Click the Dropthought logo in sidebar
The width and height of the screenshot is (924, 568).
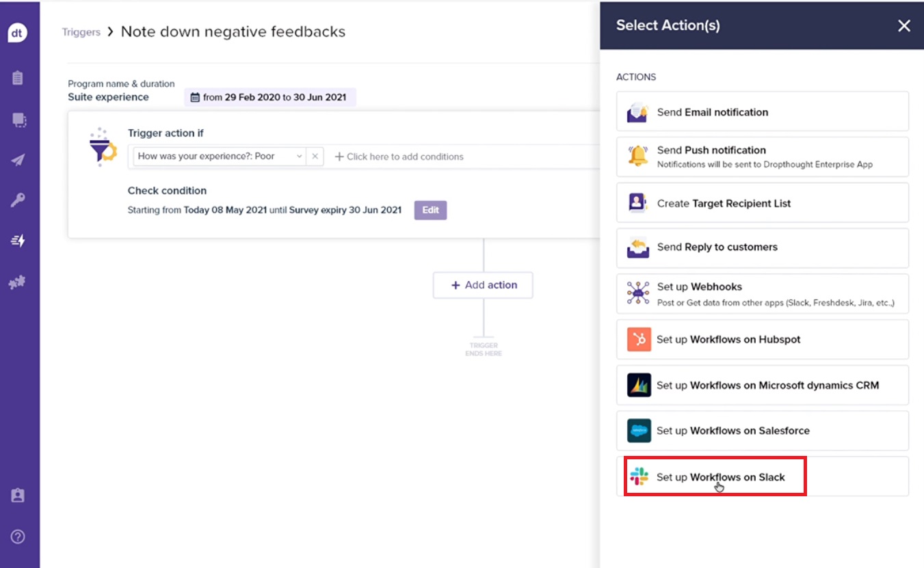tap(18, 33)
